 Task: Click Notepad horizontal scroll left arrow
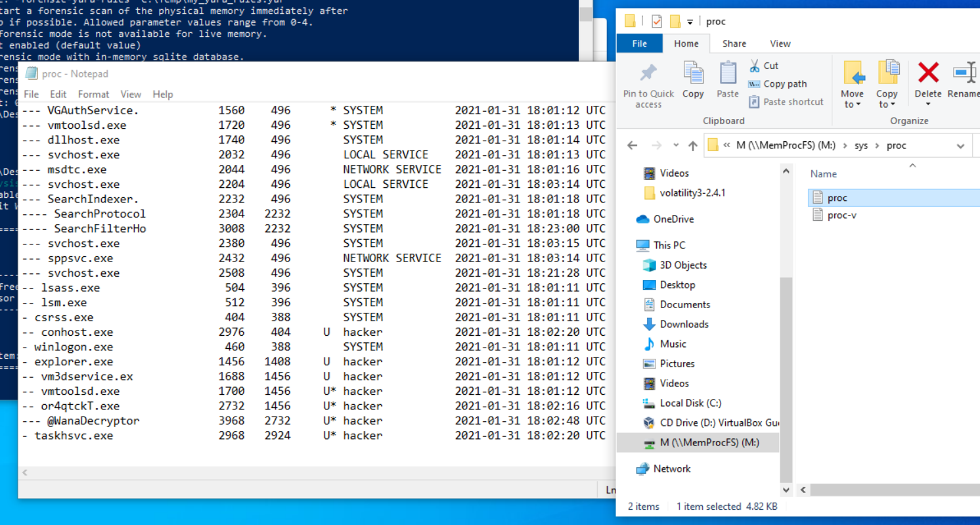click(25, 472)
